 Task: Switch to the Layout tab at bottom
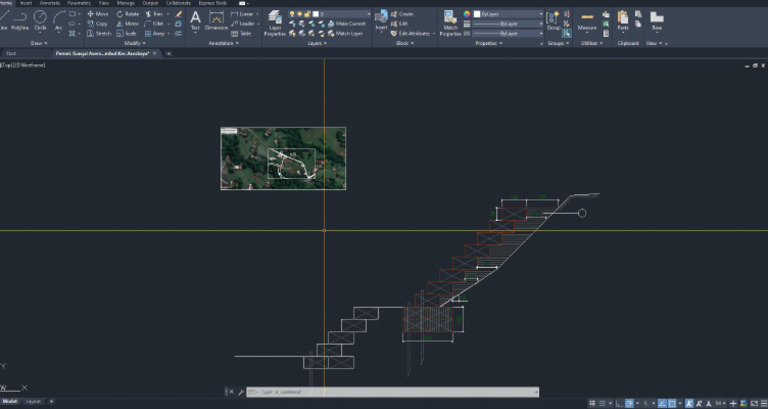click(33, 402)
